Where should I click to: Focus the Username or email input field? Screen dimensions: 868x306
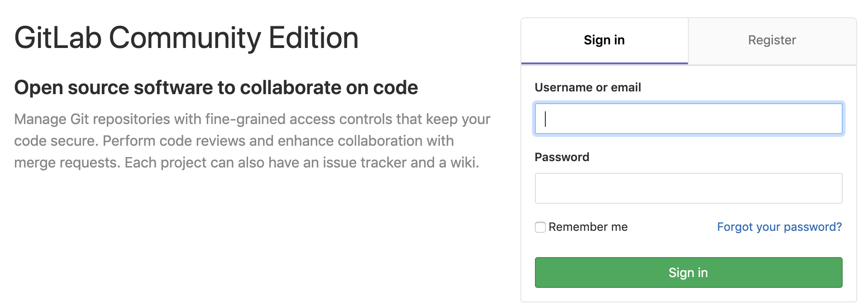[688, 119]
